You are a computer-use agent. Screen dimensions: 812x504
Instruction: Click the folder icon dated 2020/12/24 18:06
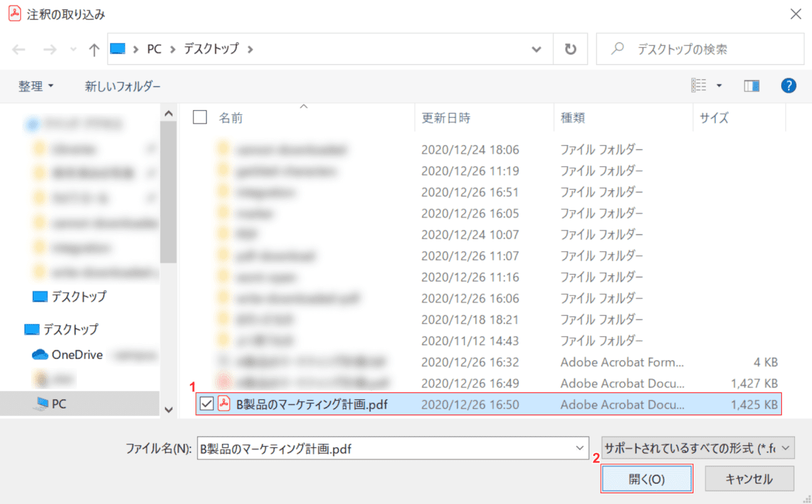point(224,149)
